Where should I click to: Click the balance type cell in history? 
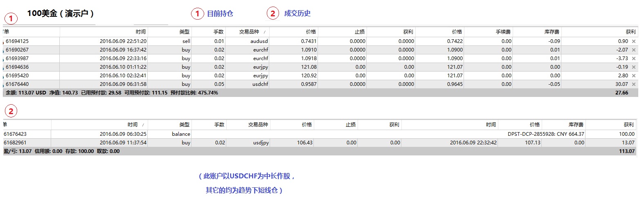(x=181, y=134)
